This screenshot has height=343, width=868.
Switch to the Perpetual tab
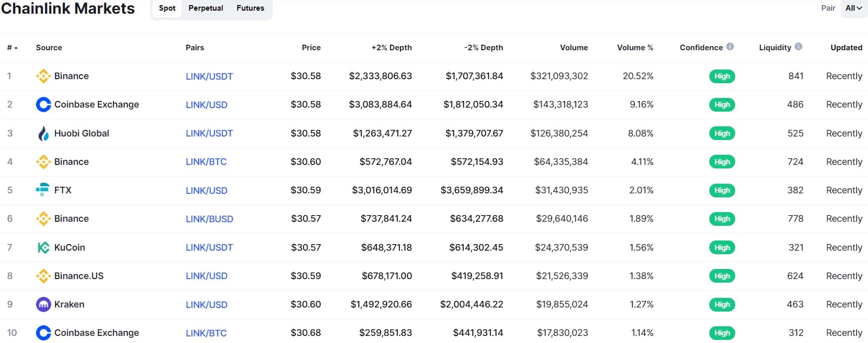206,8
